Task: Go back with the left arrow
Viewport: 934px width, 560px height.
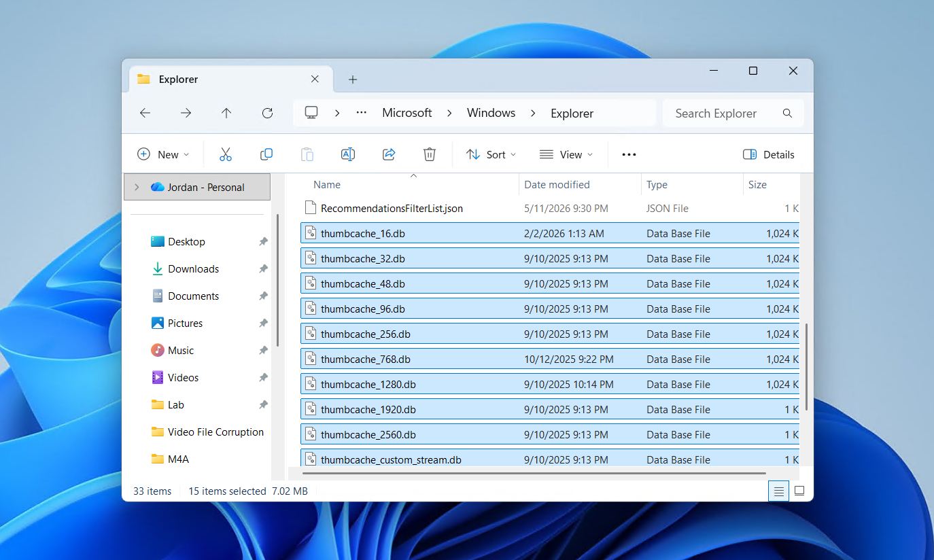Action: pyautogui.click(x=145, y=113)
